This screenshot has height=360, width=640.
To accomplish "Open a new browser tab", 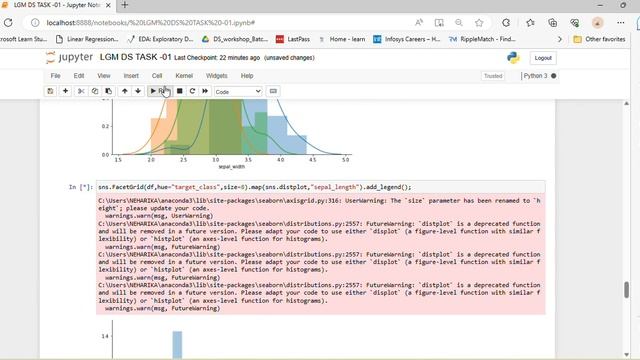I will click(x=125, y=5).
